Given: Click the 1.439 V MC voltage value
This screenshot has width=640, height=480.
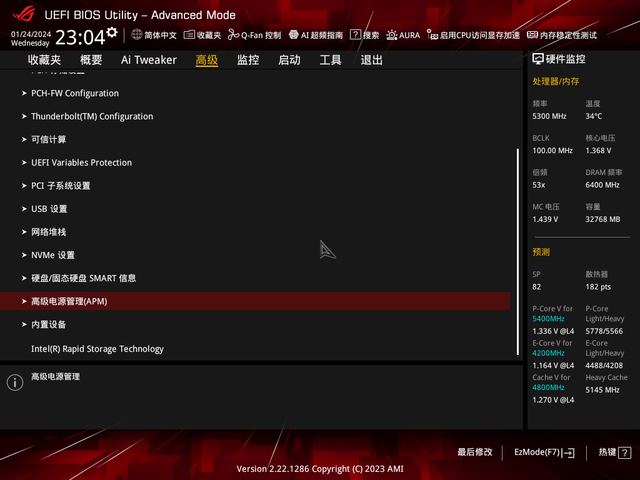Looking at the screenshot, I should point(545,219).
